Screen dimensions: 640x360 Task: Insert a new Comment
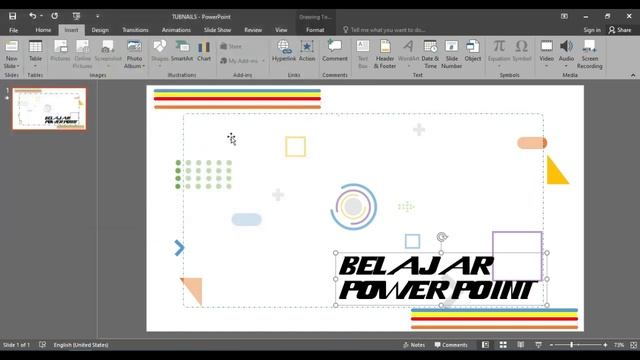[335, 51]
